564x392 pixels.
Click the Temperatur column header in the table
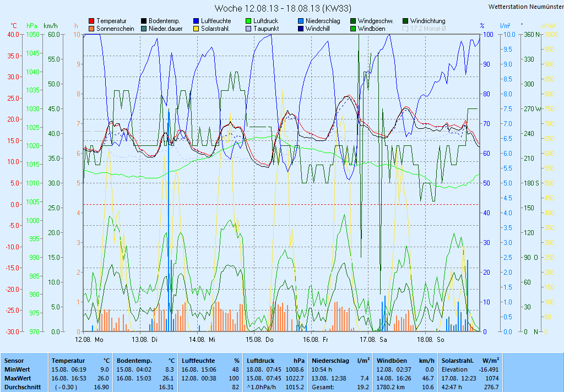coord(68,361)
